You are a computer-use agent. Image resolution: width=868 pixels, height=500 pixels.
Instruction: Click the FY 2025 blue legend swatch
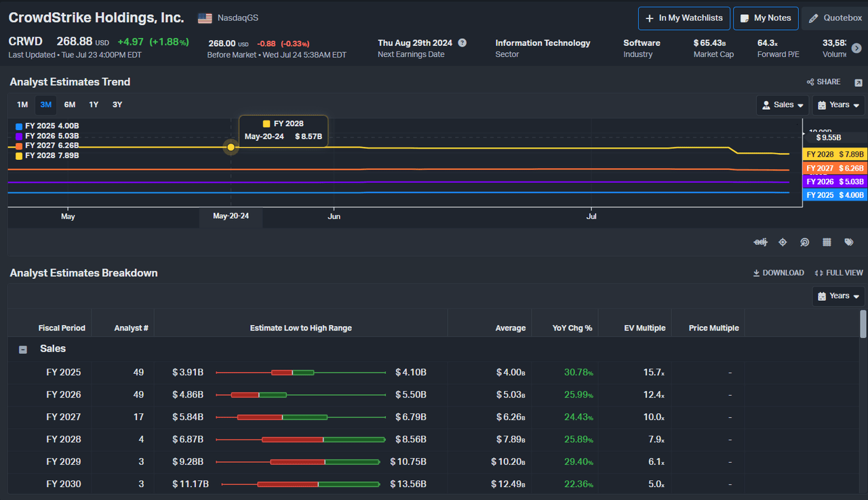tap(19, 126)
